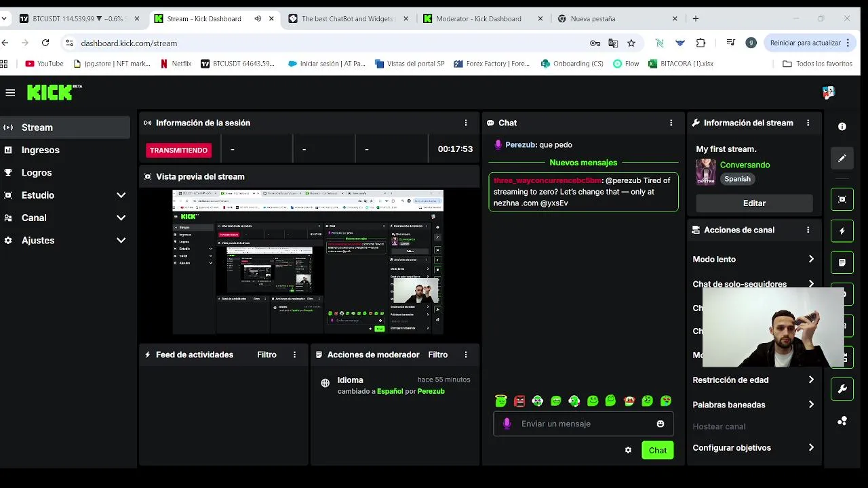Viewport: 868px width, 488px height.
Task: Open the browser extensions puzzle icon
Action: point(701,43)
